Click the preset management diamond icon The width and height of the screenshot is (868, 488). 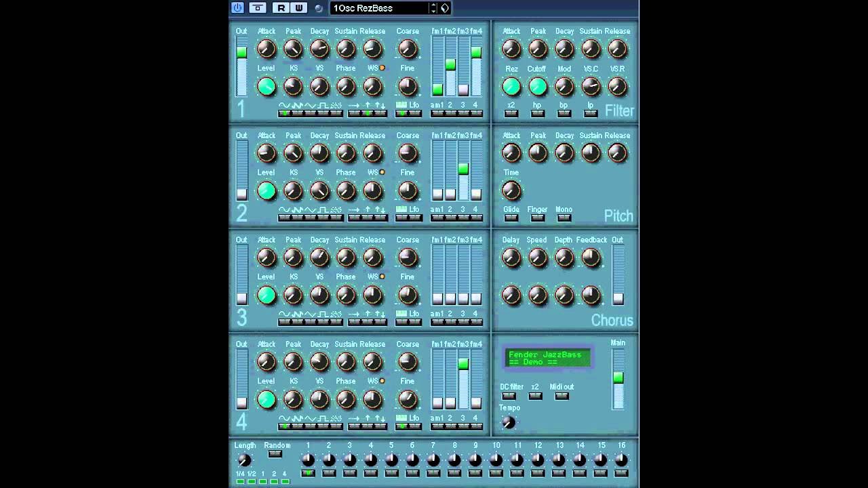point(445,8)
